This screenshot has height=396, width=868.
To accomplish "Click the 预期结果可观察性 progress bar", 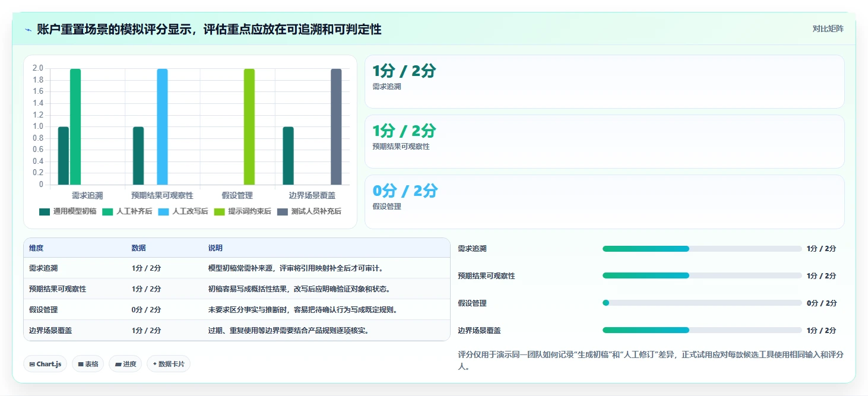I will point(702,275).
